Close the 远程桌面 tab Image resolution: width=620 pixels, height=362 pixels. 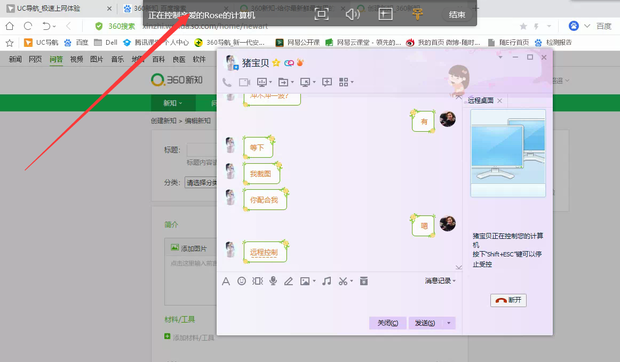point(500,101)
